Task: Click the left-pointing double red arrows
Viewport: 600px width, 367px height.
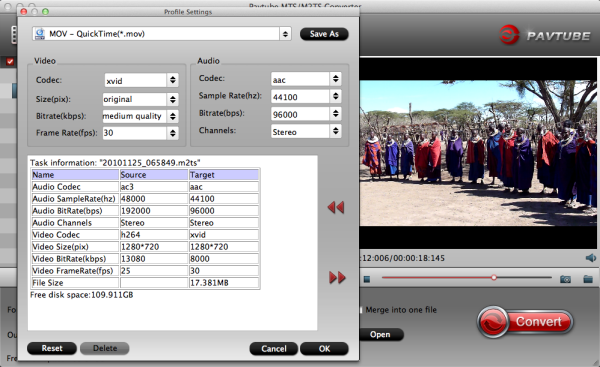Action: [336, 207]
